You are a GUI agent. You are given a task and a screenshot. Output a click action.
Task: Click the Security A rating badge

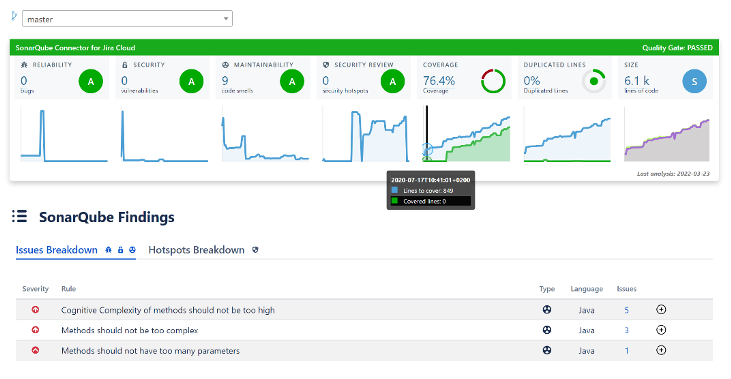point(191,82)
